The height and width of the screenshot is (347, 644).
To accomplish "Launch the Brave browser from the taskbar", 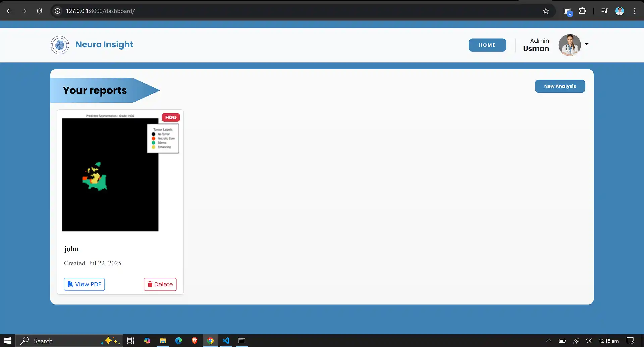I will [194, 341].
